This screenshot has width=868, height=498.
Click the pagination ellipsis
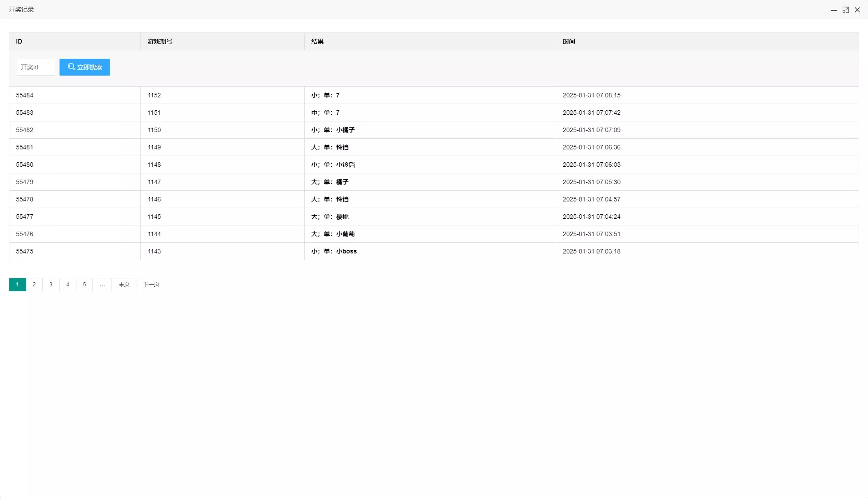(102, 285)
